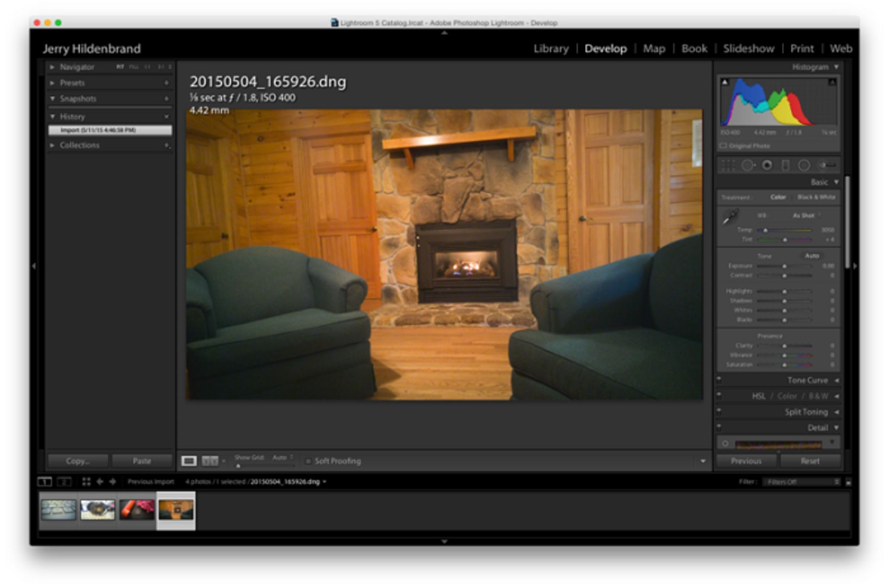Enable the Soft Proofing checkbox
Image resolution: width=889 pixels, height=588 pixels.
(308, 461)
